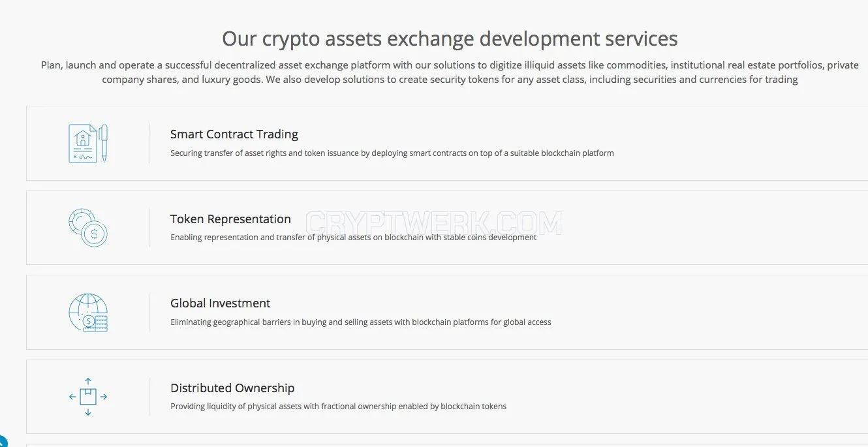The height and width of the screenshot is (447, 868).
Task: Click the dollar coin in the token icon
Action: click(95, 234)
